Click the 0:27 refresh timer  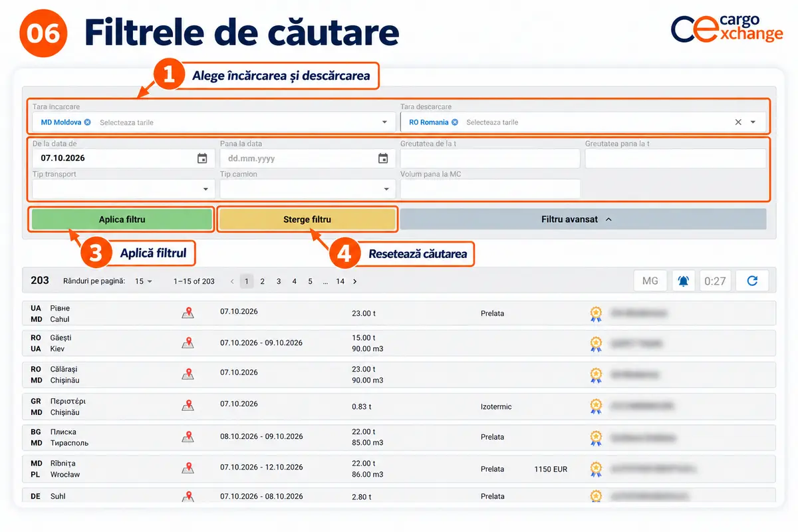715,281
